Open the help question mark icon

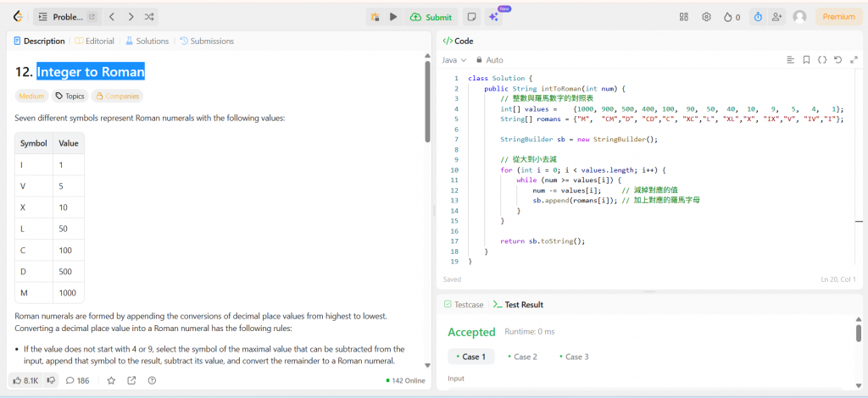152,380
